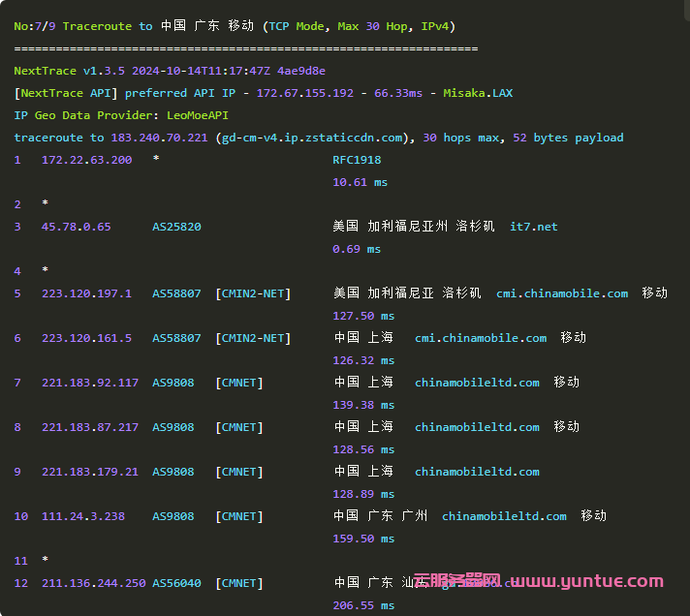Click the 206.55 ms latency value
Image resolution: width=690 pixels, height=616 pixels.
click(363, 605)
